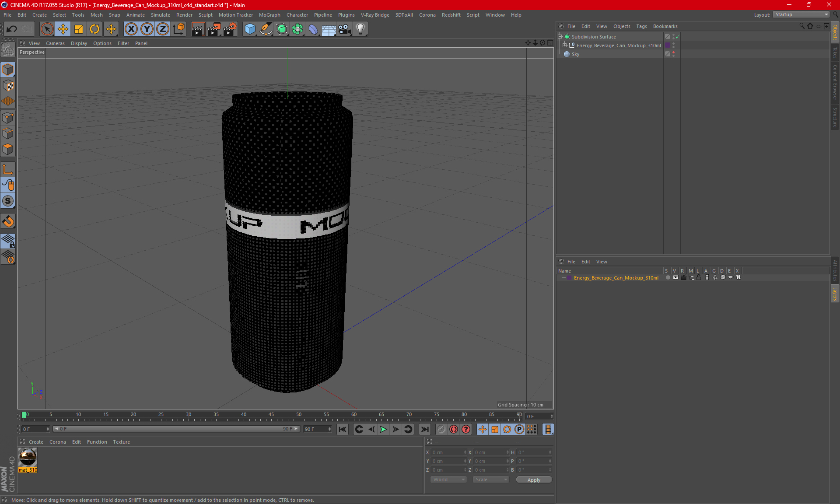Open the Scale mode dropdown
840x504 pixels.
click(491, 479)
